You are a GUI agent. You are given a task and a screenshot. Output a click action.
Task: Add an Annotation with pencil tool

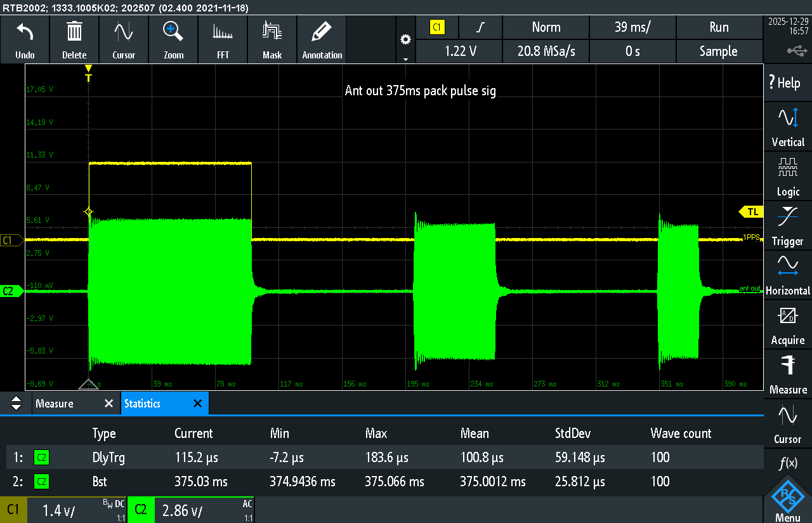click(x=322, y=32)
